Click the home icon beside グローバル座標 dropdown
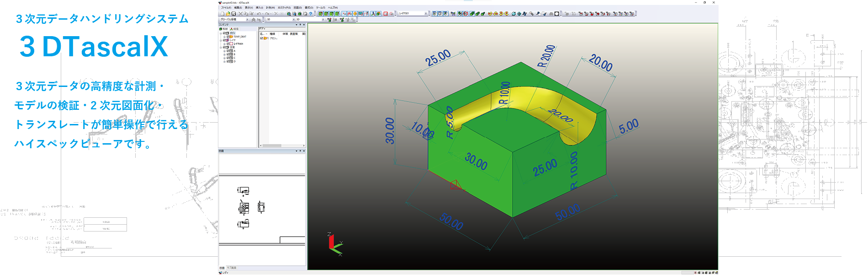The height and width of the screenshot is (275, 868). 254,19
